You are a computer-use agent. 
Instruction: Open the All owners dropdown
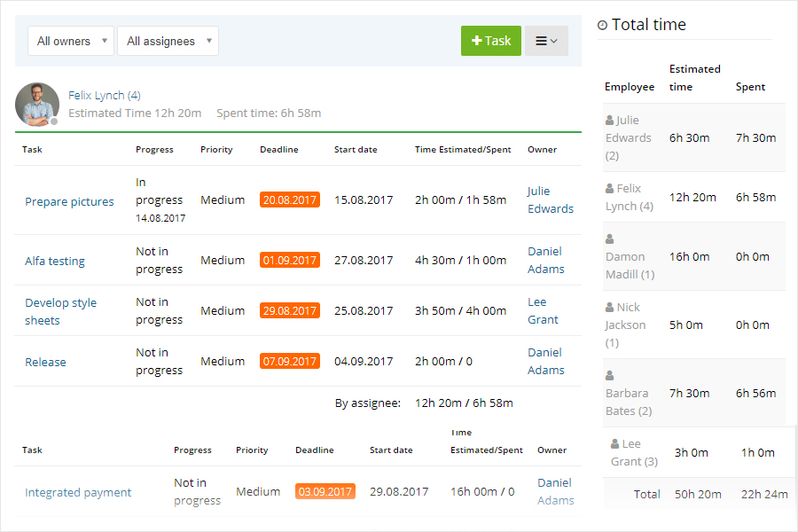(71, 41)
